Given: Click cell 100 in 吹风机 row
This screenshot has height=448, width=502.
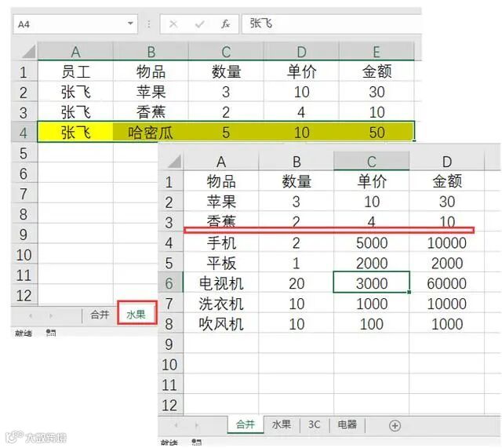Looking at the screenshot, I should 371,323.
